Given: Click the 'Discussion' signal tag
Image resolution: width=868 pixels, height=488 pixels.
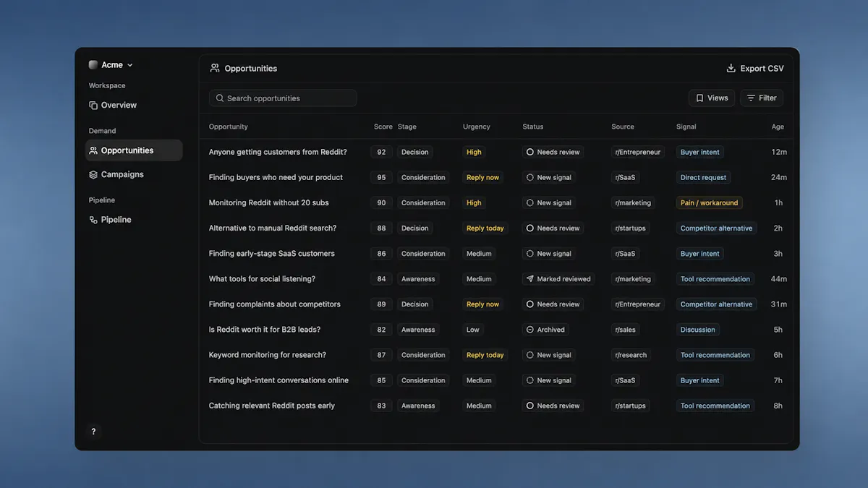Looking at the screenshot, I should [x=698, y=330].
